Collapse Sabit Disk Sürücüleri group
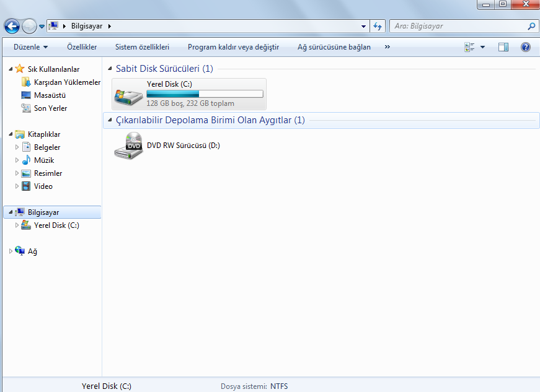 (110, 69)
